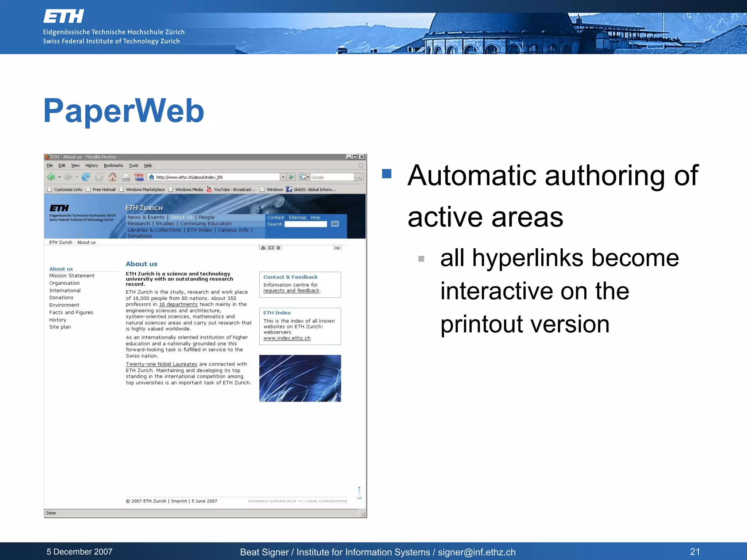Open the Studies navigation link
747x560 pixels.
[165, 223]
